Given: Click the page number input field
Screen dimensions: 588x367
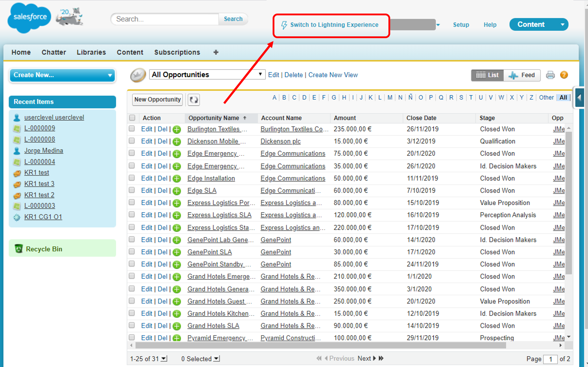Looking at the screenshot, I should click(x=550, y=359).
